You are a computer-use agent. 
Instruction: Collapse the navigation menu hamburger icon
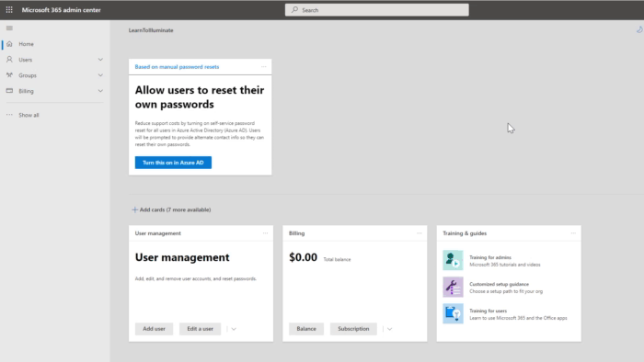pyautogui.click(x=9, y=28)
